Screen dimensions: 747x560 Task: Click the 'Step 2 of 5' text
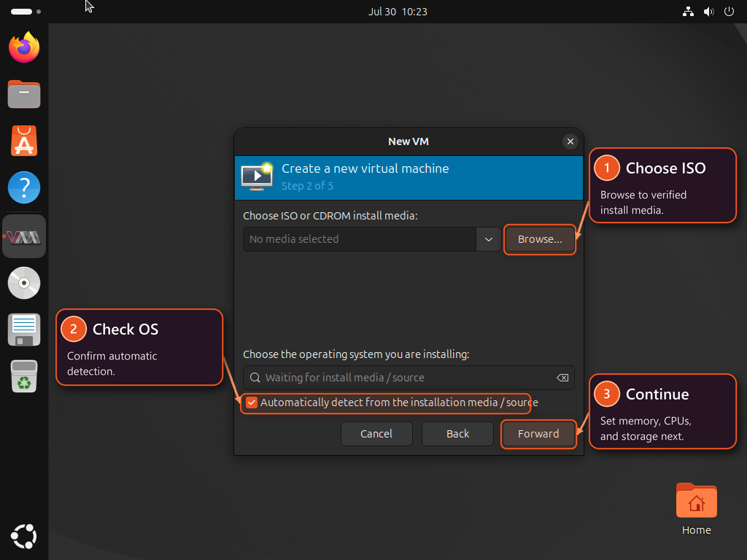[307, 186]
